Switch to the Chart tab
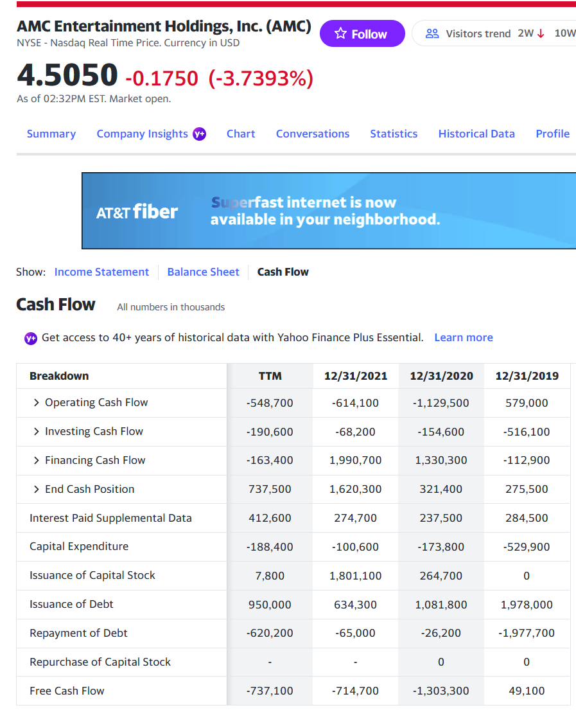 240,134
